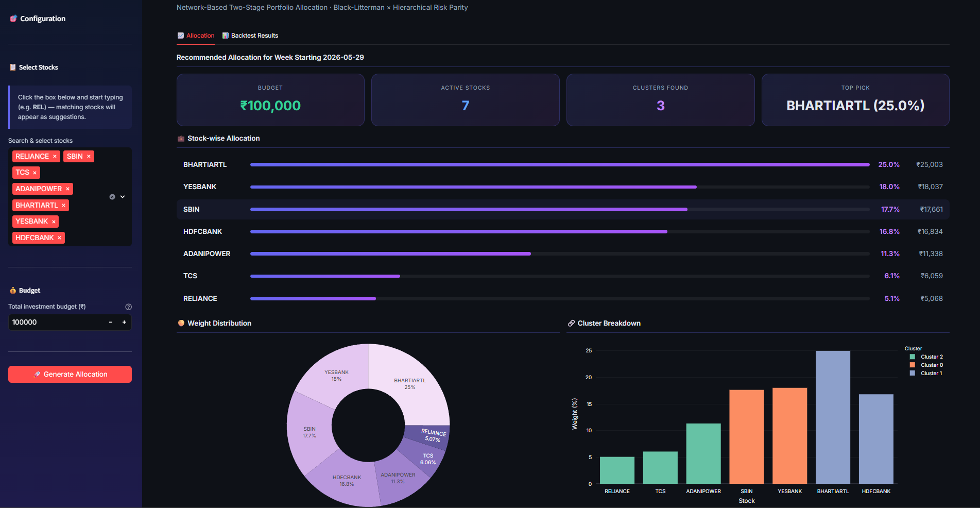This screenshot has width=980, height=508.
Task: Click the Recommended Allocation week heading
Action: click(x=270, y=58)
